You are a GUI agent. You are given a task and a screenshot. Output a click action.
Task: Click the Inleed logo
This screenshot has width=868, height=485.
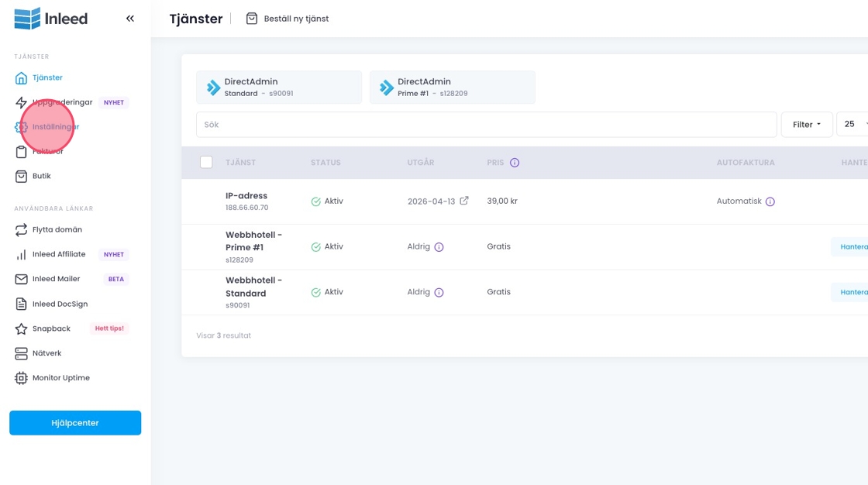[x=51, y=19]
